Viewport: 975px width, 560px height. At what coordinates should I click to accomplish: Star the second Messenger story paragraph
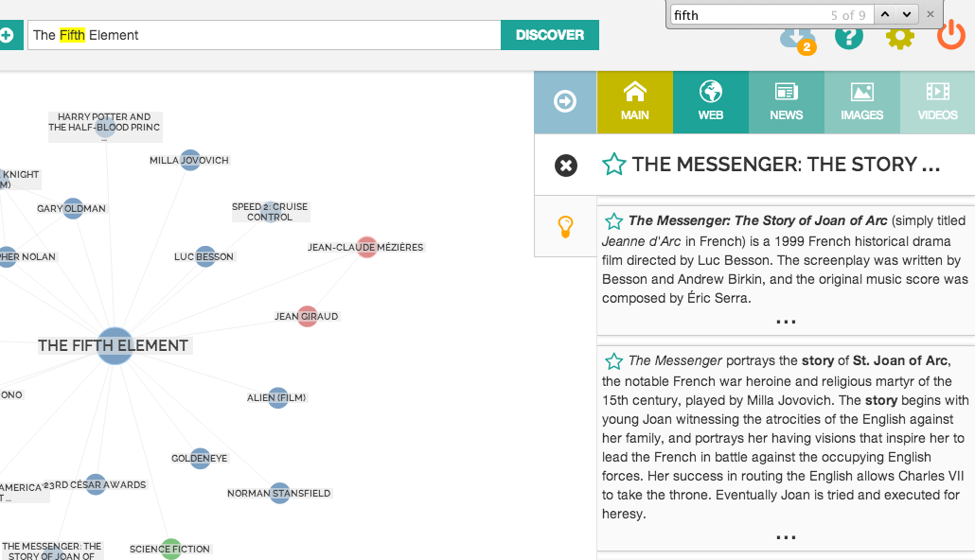[x=614, y=361]
